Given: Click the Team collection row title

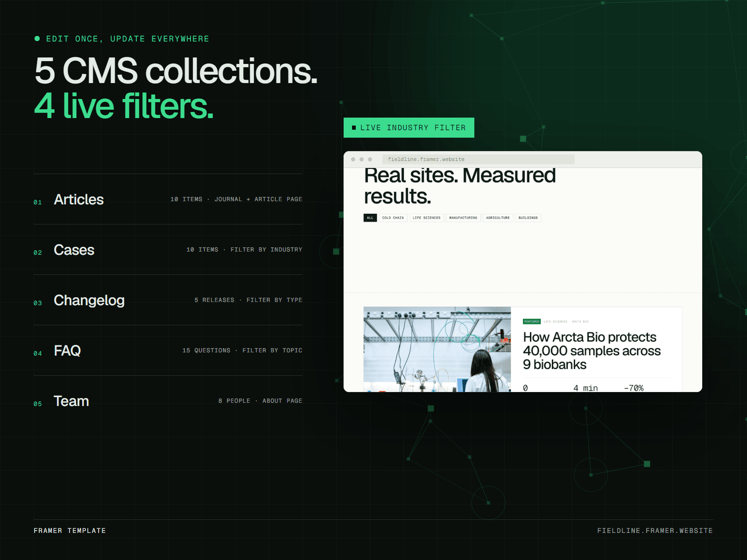Looking at the screenshot, I should coord(71,401).
